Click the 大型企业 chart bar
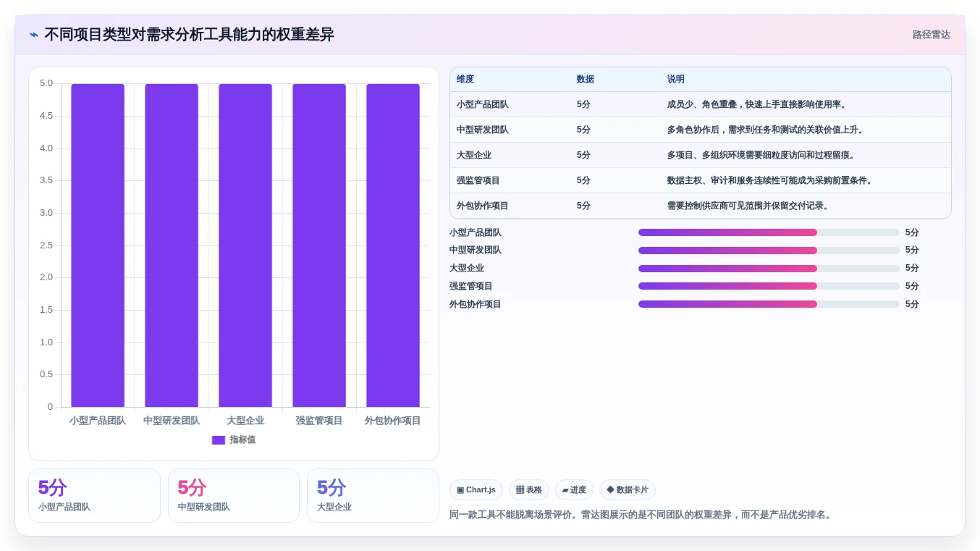 click(x=245, y=245)
